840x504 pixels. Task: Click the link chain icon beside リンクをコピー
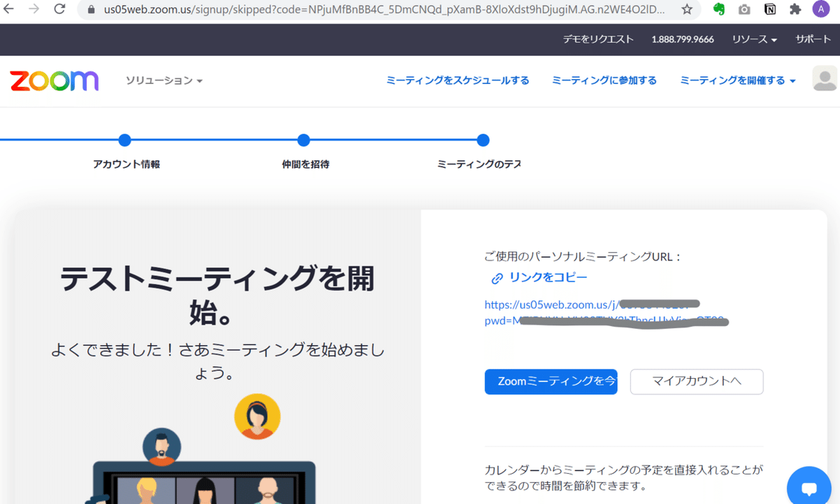(x=497, y=279)
